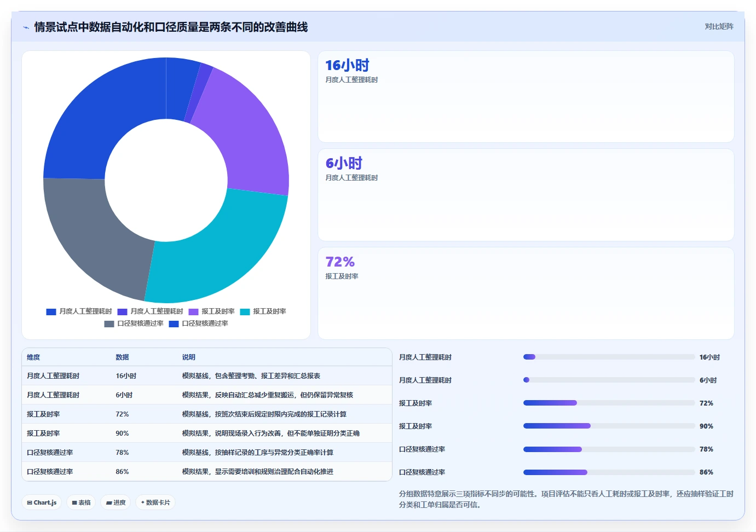Open the 16小时 data card
Screen dimensions: 756x532
pyautogui.click(x=526, y=97)
